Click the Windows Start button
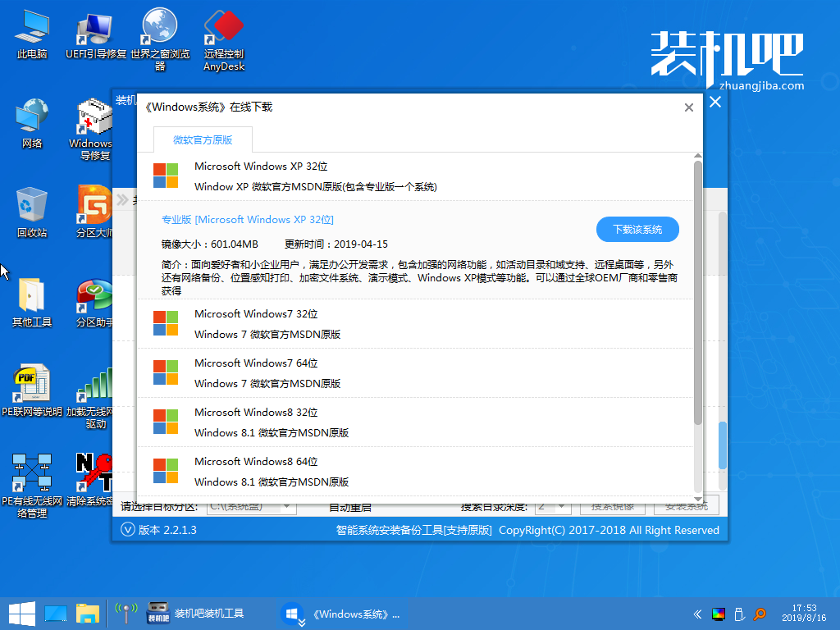Image resolution: width=840 pixels, height=630 pixels. click(21, 613)
